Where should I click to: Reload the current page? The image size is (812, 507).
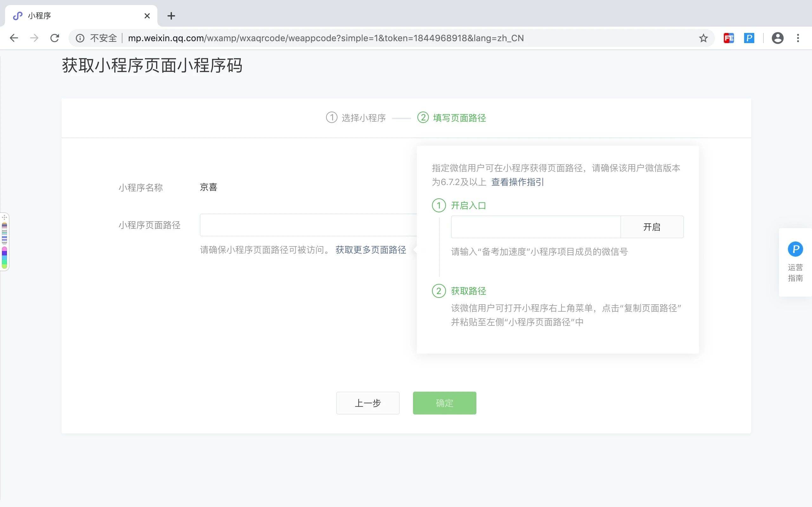coord(55,38)
